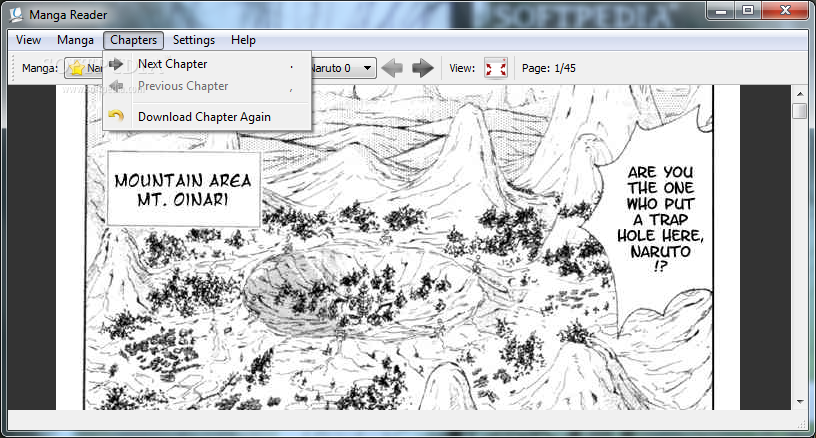Close the open Chapters menu
Viewport: 816px width, 438px height.
(x=133, y=40)
